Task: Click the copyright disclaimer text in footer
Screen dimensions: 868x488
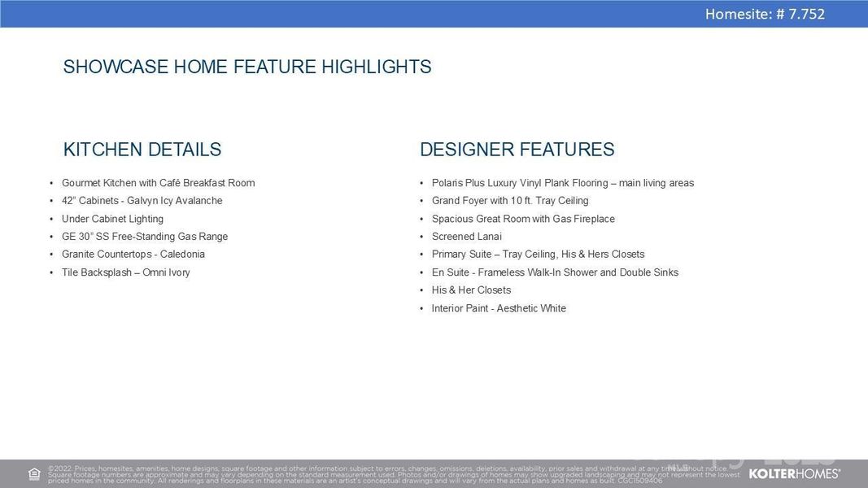Action: coord(390,474)
